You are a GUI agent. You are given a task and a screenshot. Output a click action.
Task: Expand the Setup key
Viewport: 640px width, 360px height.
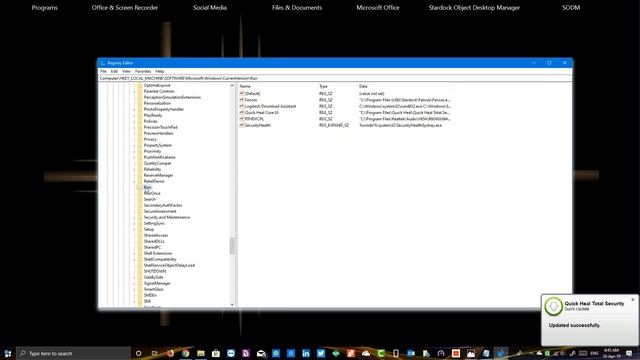click(134, 229)
